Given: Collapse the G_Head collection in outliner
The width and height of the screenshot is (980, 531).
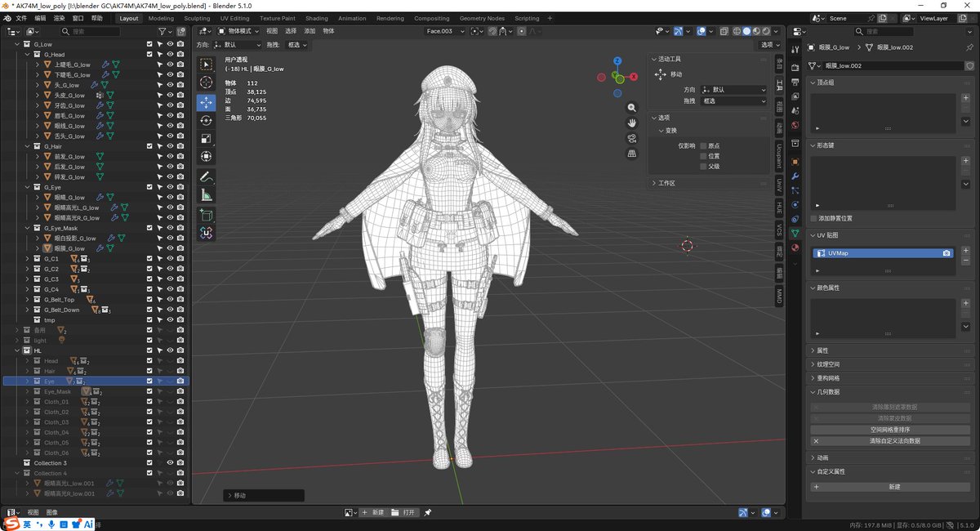Looking at the screenshot, I should click(27, 55).
